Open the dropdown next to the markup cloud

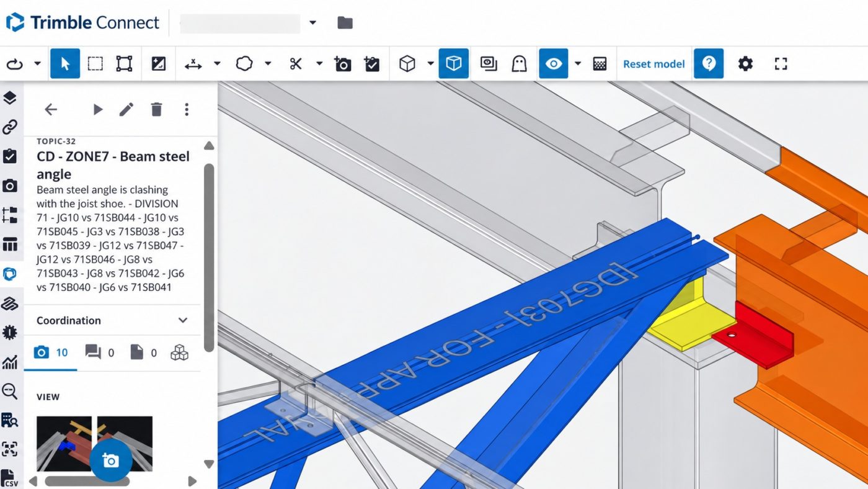pos(268,63)
